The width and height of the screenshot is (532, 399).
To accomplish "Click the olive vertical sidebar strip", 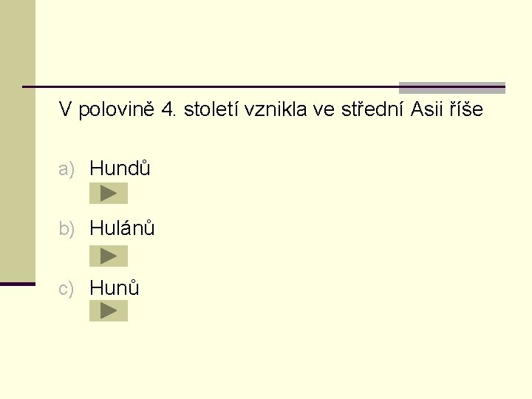I will 17,140.
